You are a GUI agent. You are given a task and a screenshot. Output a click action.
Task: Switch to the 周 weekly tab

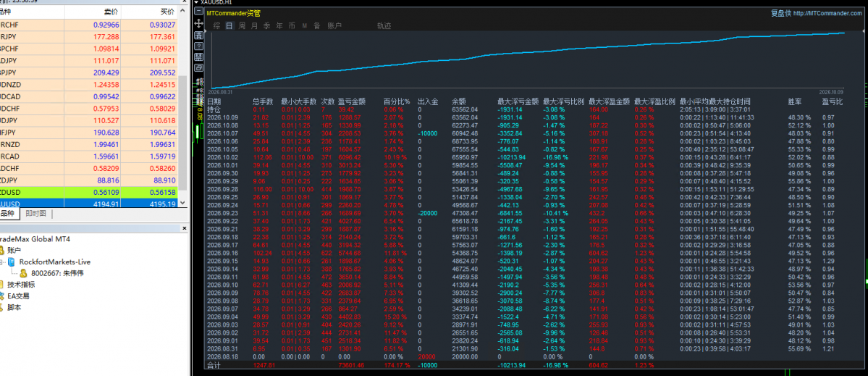pyautogui.click(x=242, y=26)
